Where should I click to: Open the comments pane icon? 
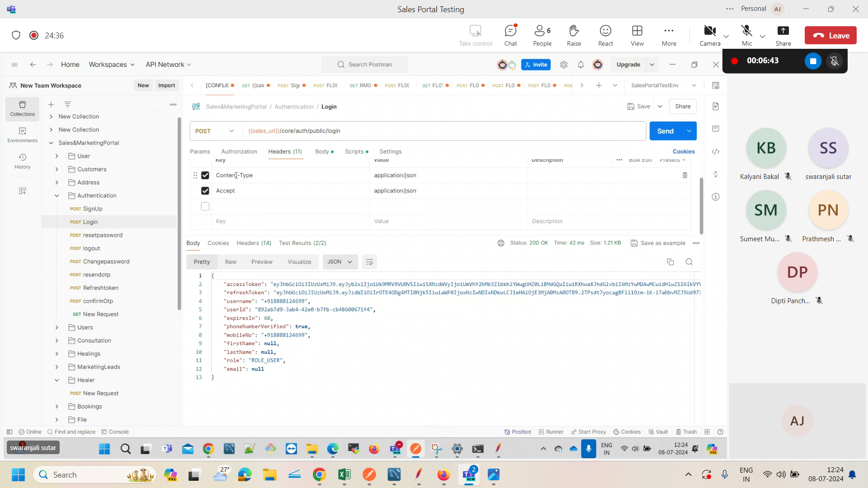tap(716, 129)
